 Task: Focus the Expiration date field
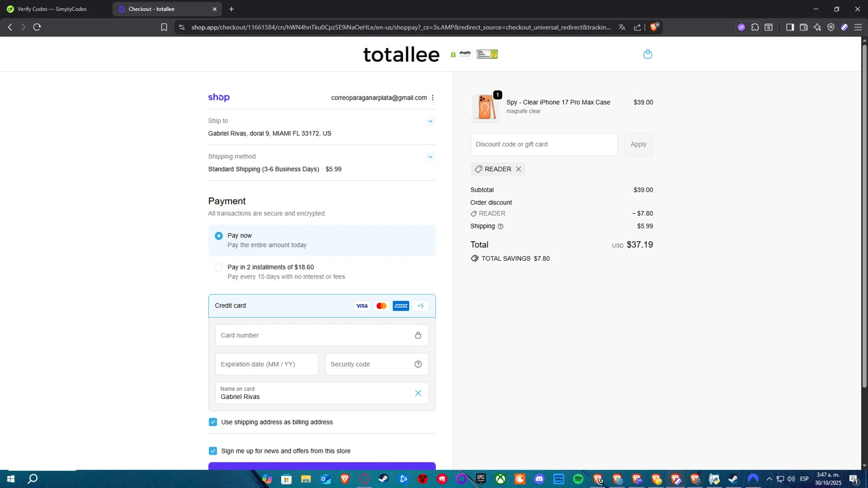[267, 364]
